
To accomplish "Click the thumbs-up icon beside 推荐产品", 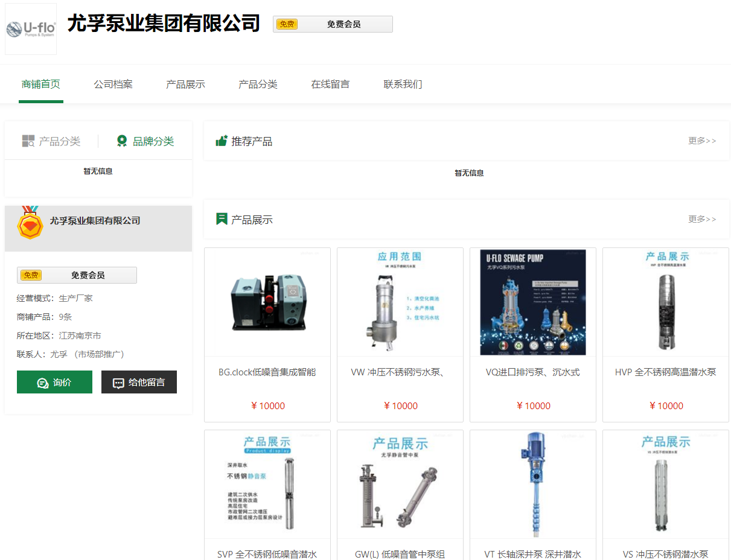I will point(222,141).
